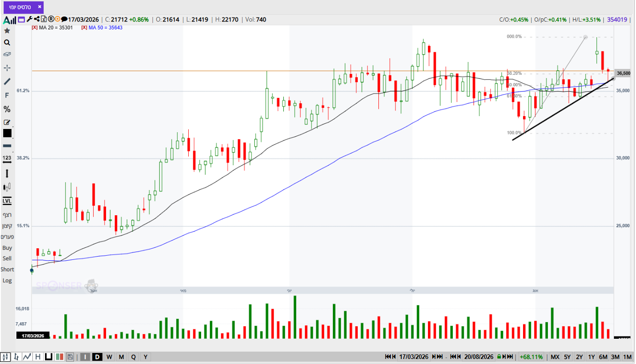This screenshot has width=636, height=364.
Task: Close the טלסיס יומי tab
Action: tap(39, 7)
